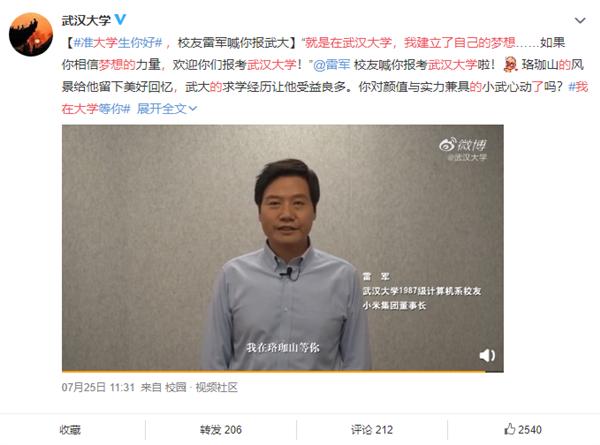
Task: Click the 武汉大学 profile avatar
Action: point(31,35)
